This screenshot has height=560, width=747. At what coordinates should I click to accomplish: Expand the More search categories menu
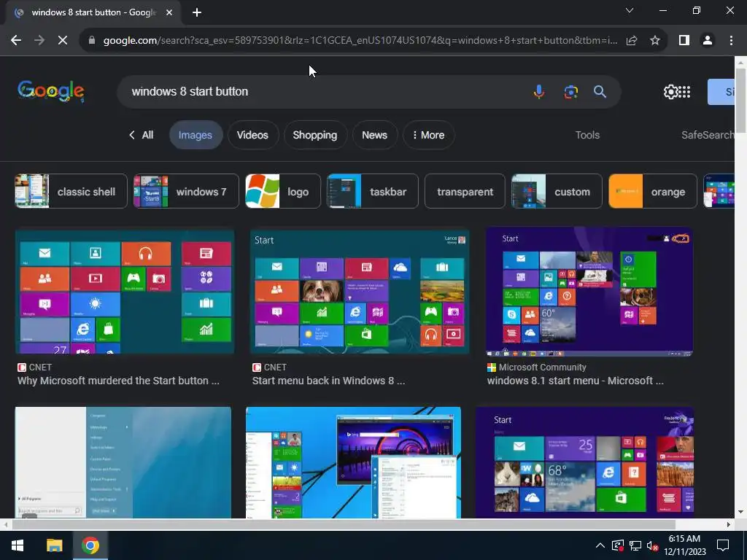pos(428,135)
